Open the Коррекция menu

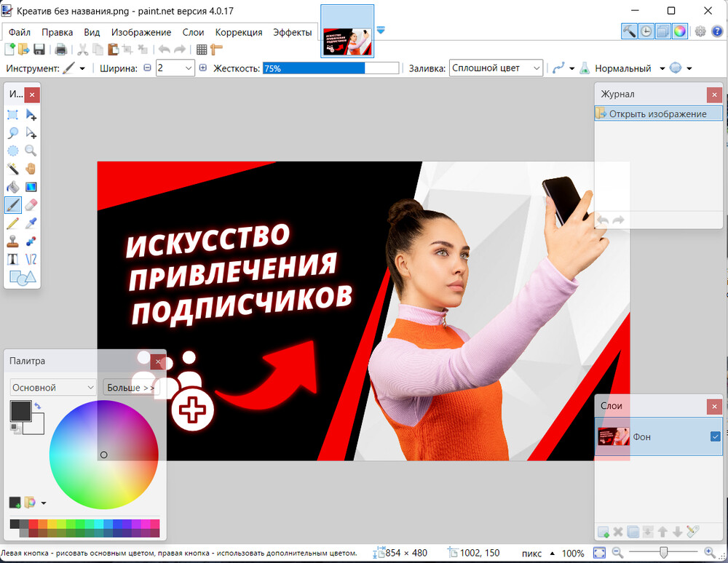coord(240,32)
